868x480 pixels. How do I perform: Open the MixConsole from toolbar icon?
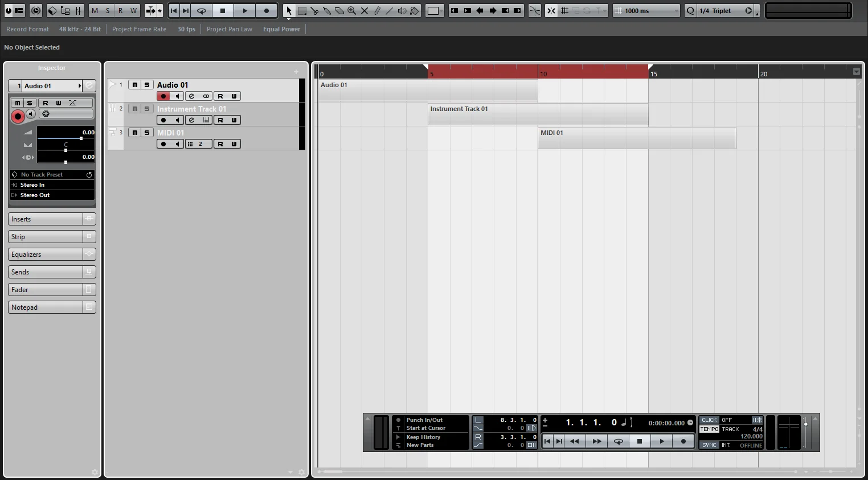(x=77, y=11)
